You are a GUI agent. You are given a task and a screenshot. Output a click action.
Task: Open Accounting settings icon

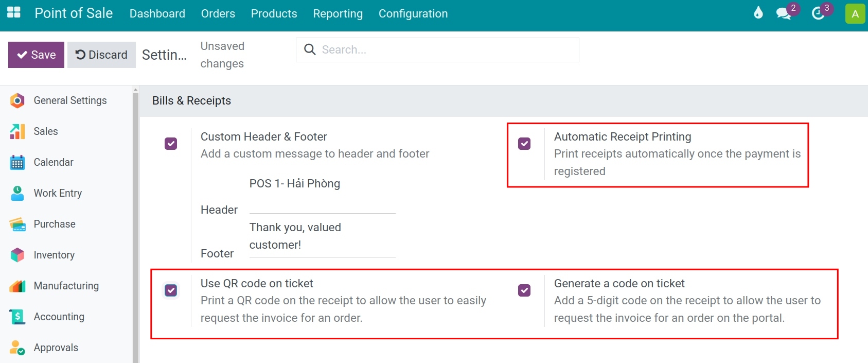tap(17, 317)
